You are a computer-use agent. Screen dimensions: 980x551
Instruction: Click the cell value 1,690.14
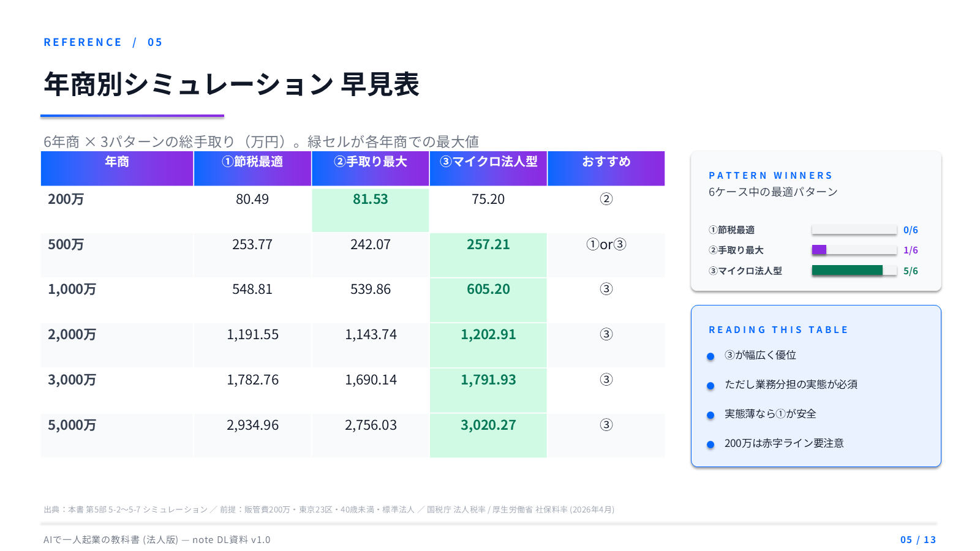coord(371,380)
